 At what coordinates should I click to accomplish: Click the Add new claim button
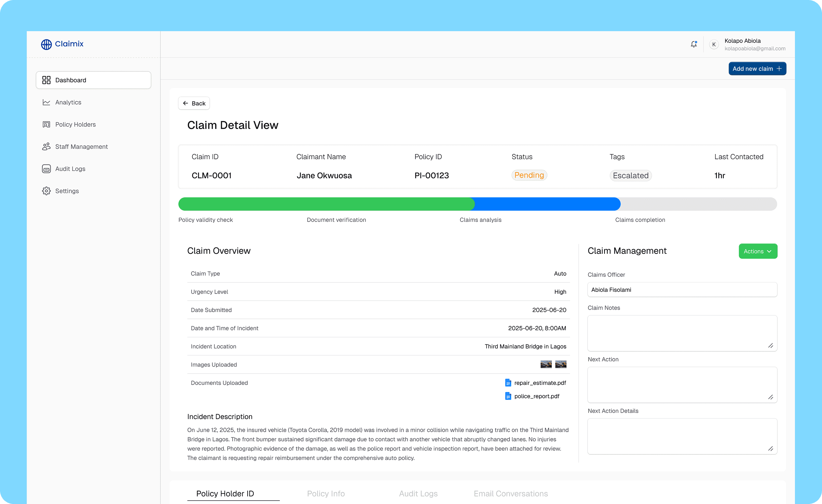757,69
